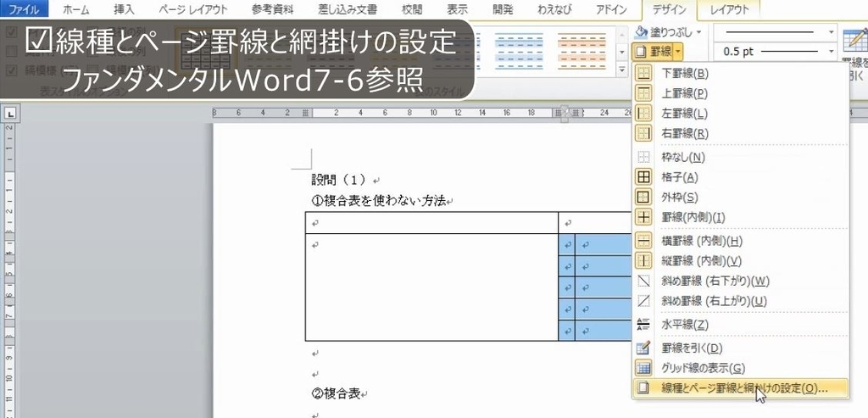Apply 斜め罫線 (右下がり) diagonal down border
Screen dimensions: 868x418
tap(740, 281)
